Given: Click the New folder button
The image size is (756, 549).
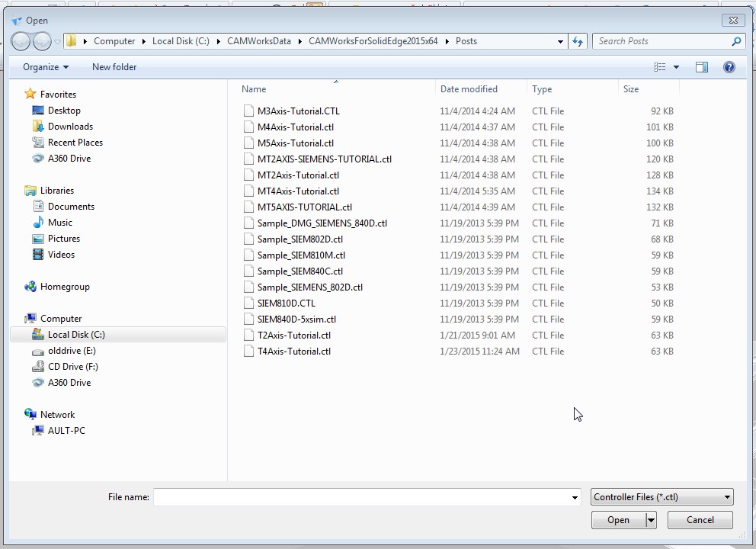Looking at the screenshot, I should point(114,67).
